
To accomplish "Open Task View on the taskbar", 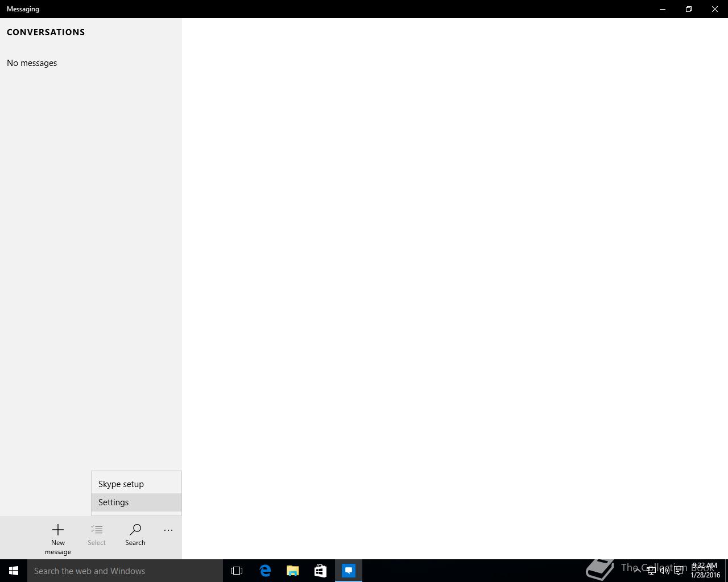I will pos(237,571).
